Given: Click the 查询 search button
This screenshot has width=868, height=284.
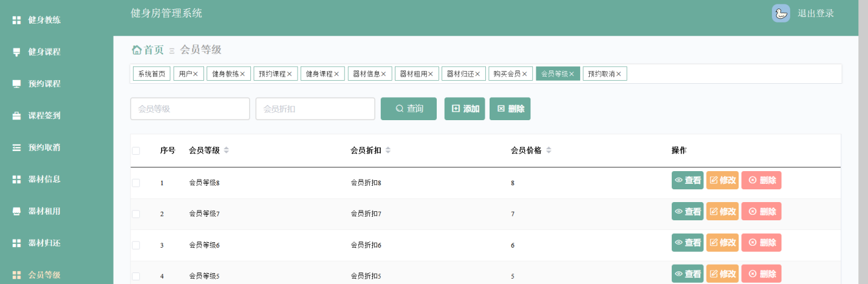Looking at the screenshot, I should click(x=409, y=109).
